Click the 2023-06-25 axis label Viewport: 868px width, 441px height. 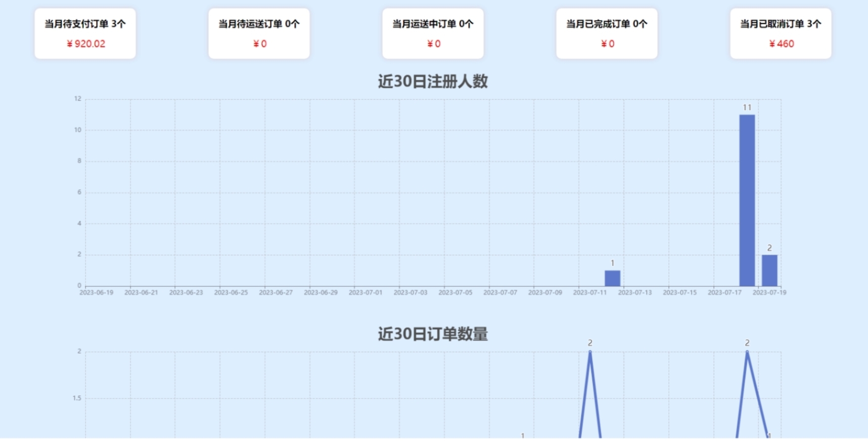coord(231,292)
